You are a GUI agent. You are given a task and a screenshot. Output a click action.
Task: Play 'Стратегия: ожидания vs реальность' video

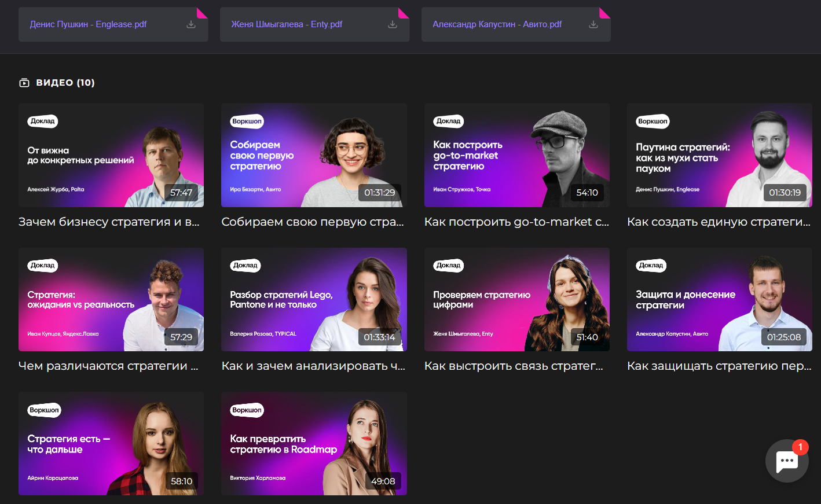coord(111,299)
